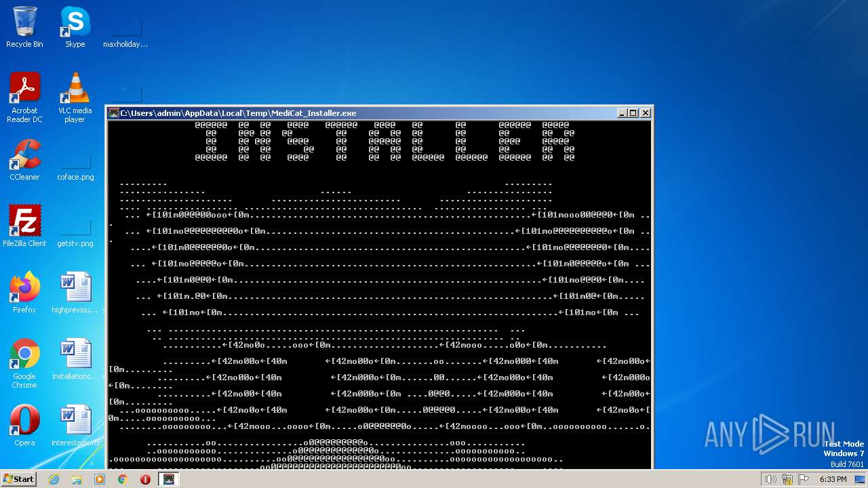Open the media player taskbar icon

click(100, 479)
